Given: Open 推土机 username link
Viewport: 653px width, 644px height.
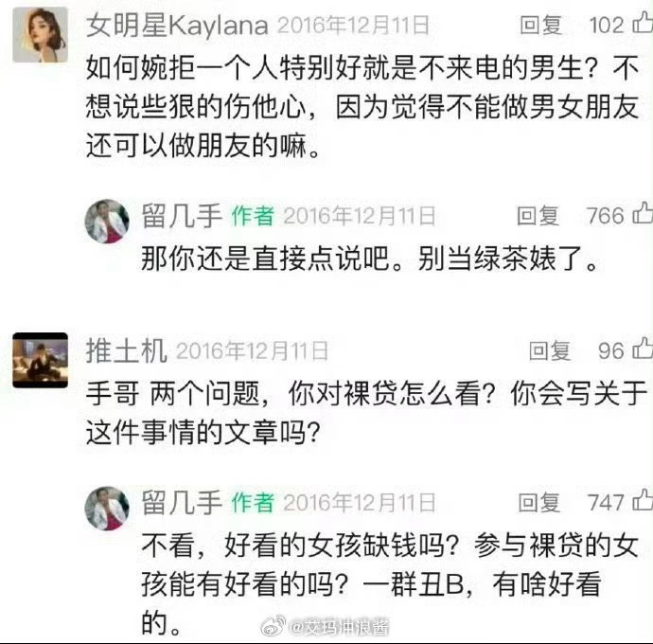Looking at the screenshot, I should tap(127, 350).
